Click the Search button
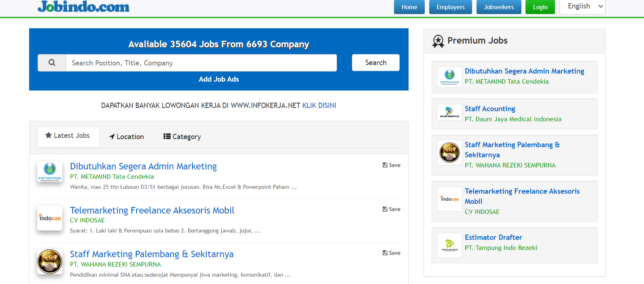Screen dimensions: 644x284 coord(375,63)
